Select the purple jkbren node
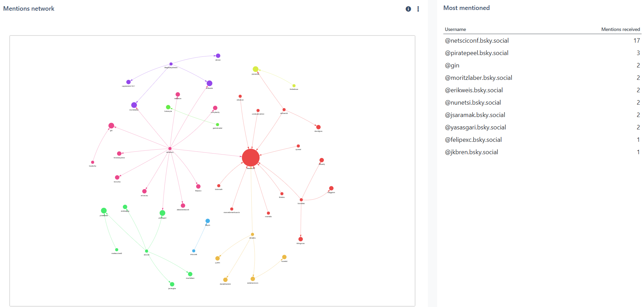644x307 pixels. [218, 56]
